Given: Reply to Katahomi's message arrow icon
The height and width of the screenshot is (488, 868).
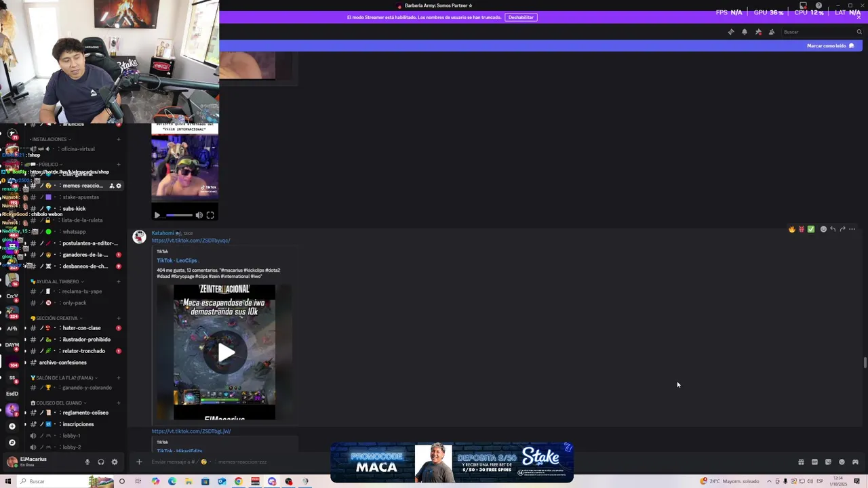Looking at the screenshot, I should [x=833, y=229].
